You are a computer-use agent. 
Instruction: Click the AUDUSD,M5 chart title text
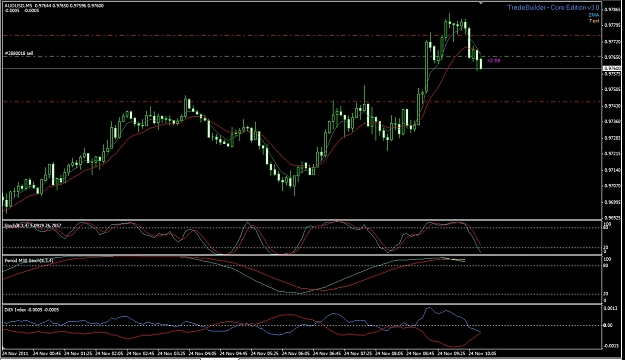[x=54, y=6]
